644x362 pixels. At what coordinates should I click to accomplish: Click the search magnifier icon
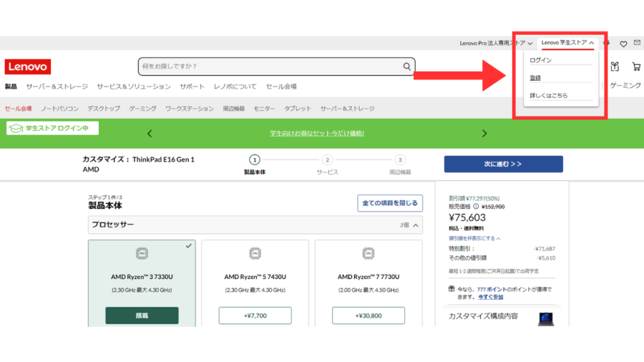[x=408, y=67]
